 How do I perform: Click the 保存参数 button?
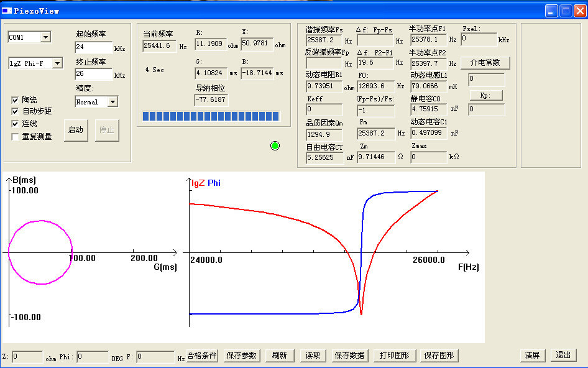(x=241, y=356)
